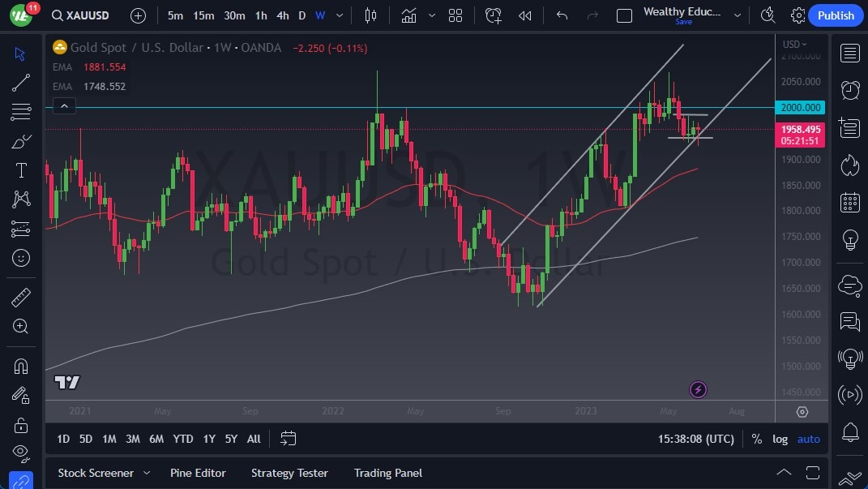Switch to the Strategy Tester tab
The width and height of the screenshot is (868, 489).
point(289,473)
